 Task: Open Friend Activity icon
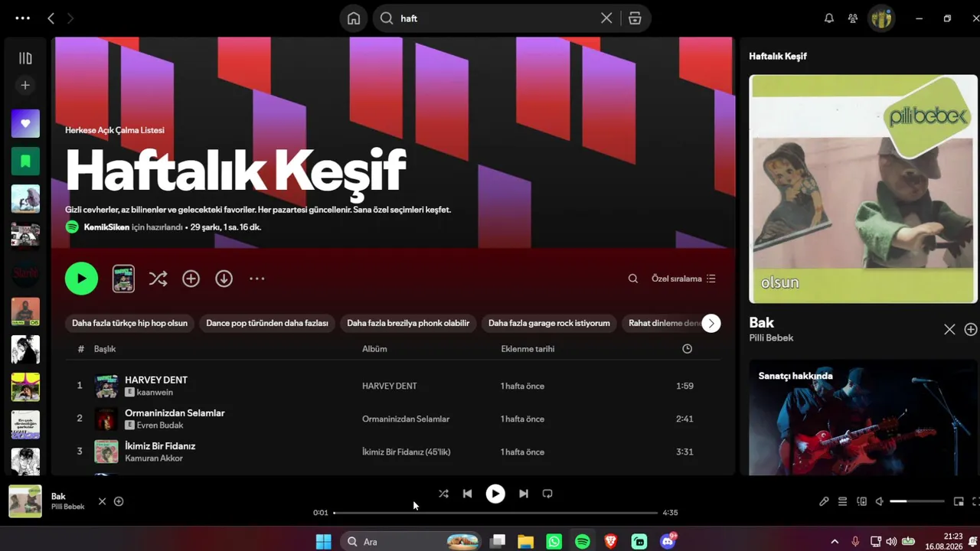point(853,18)
